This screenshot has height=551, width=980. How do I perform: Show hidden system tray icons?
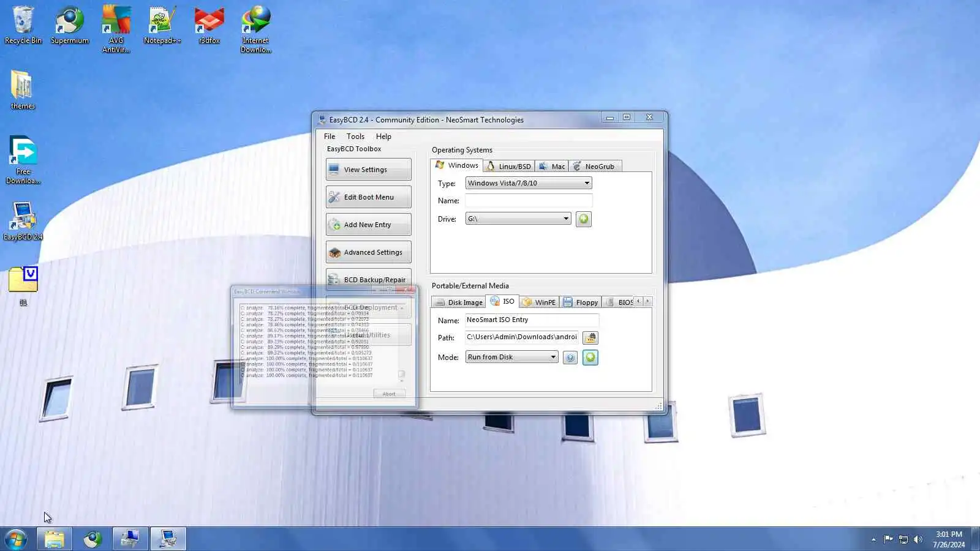click(x=873, y=539)
